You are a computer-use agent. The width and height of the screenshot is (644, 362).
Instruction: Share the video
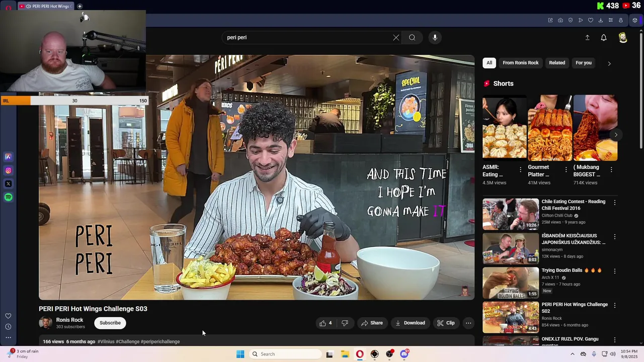372,323
